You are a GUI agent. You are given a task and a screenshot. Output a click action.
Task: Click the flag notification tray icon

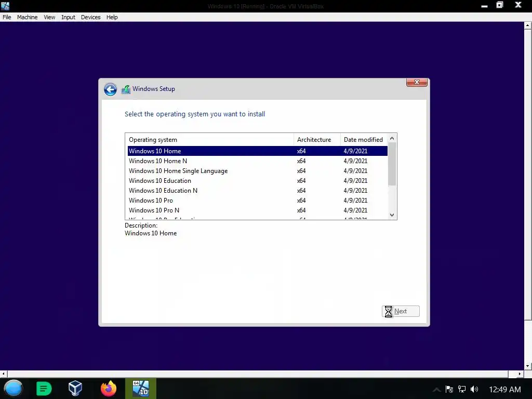[449, 389]
